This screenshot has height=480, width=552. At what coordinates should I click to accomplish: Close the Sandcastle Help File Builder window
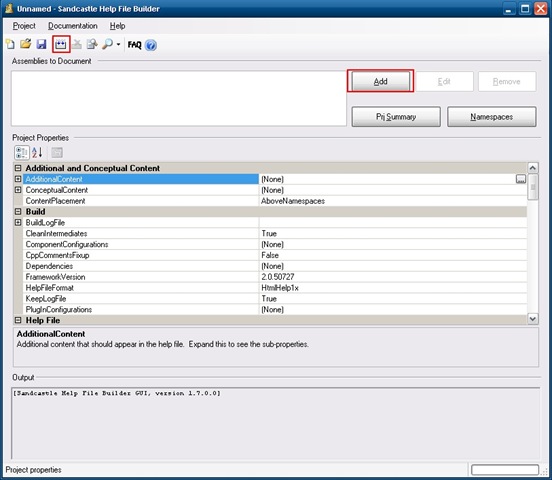541,9
